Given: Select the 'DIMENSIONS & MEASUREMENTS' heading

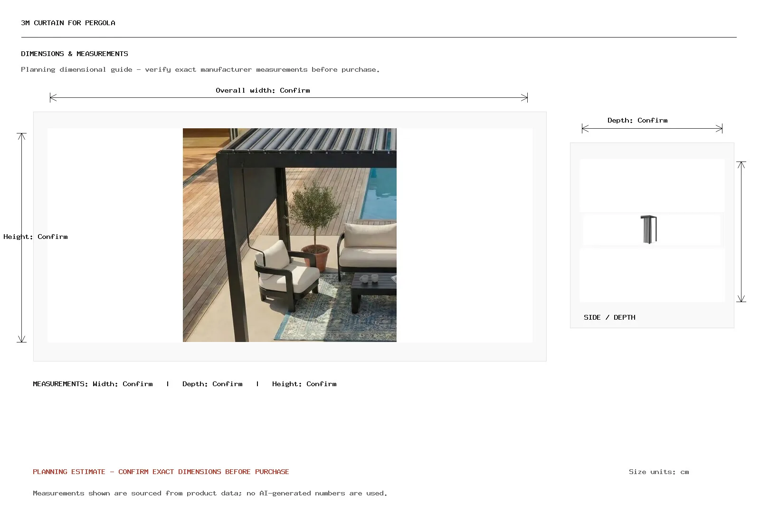Looking at the screenshot, I should pos(75,54).
